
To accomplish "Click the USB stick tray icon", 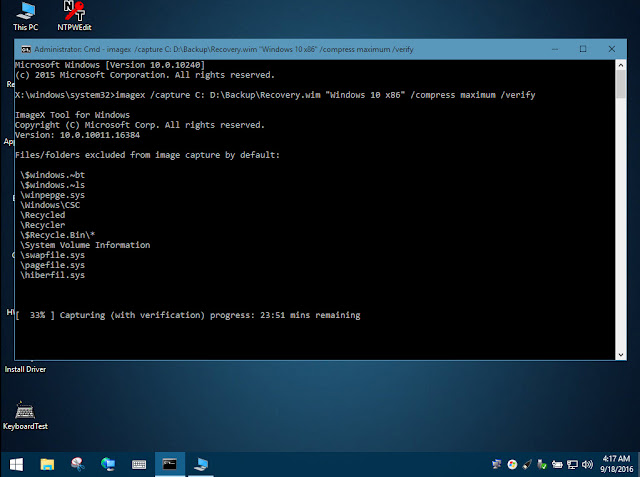I will tap(527, 464).
